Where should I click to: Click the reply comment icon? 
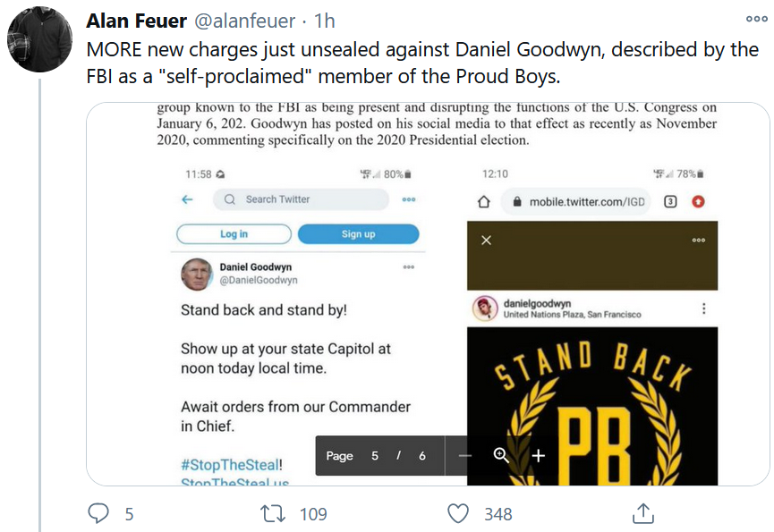99,513
